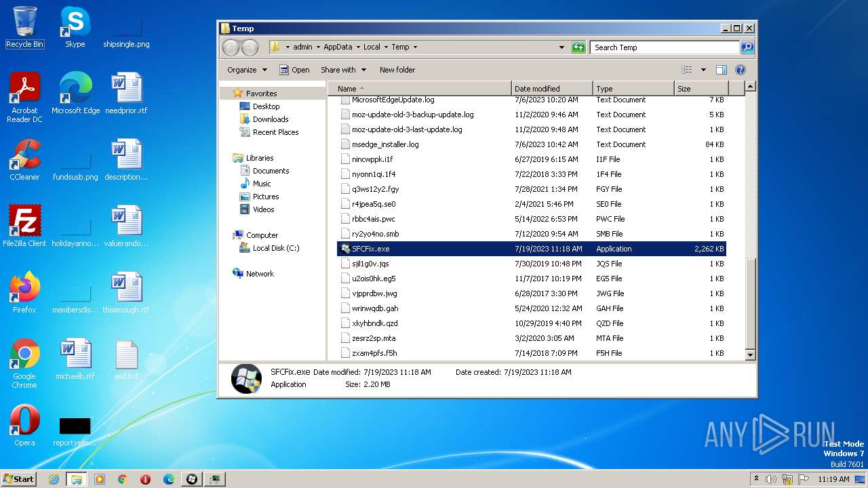Open the Recycle Bin desktop icon

pos(24,27)
